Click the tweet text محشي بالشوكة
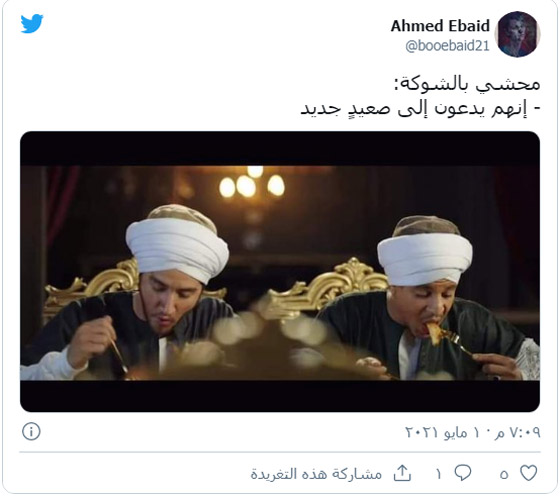This screenshot has width=560, height=498. click(x=467, y=84)
